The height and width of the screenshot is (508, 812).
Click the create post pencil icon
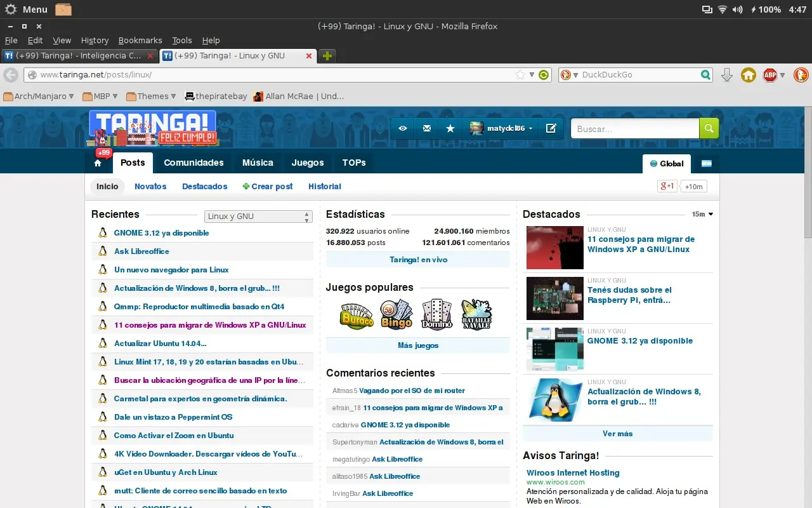tap(551, 128)
